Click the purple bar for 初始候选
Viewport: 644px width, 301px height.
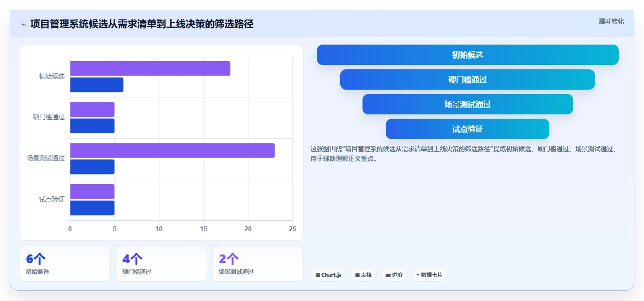point(150,68)
